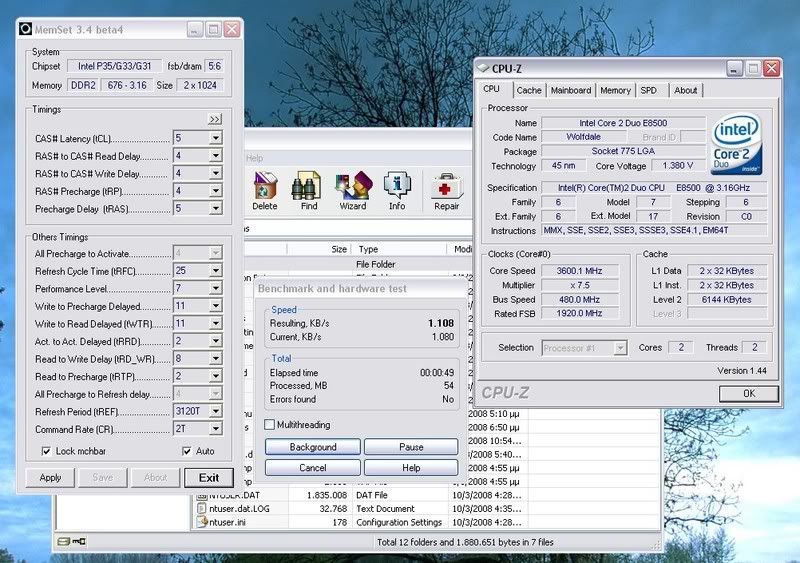Toggle the Auto checkbox in MemSet
Image resolution: width=800 pixels, height=563 pixels.
(x=187, y=451)
